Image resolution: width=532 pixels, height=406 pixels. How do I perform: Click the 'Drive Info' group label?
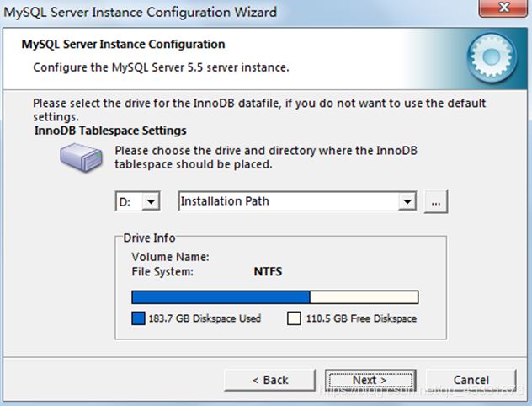(x=149, y=238)
